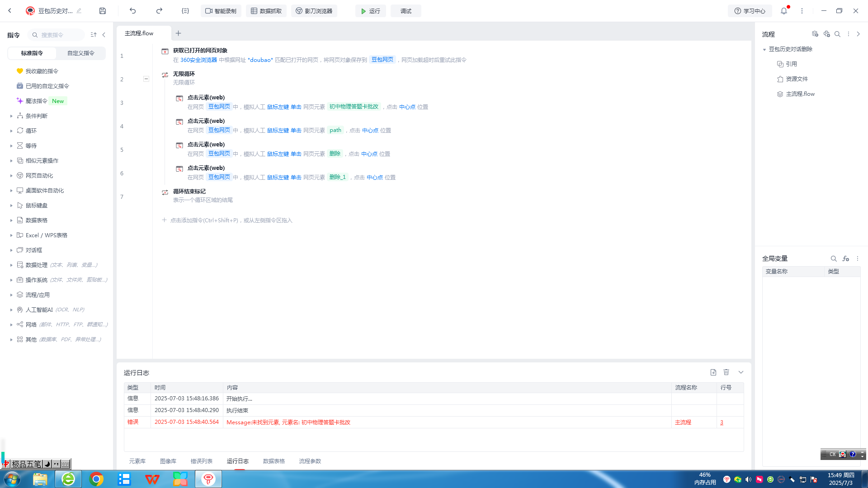Open the 错误列表 bottom tab
Screen dimensions: 868x488
202,461
